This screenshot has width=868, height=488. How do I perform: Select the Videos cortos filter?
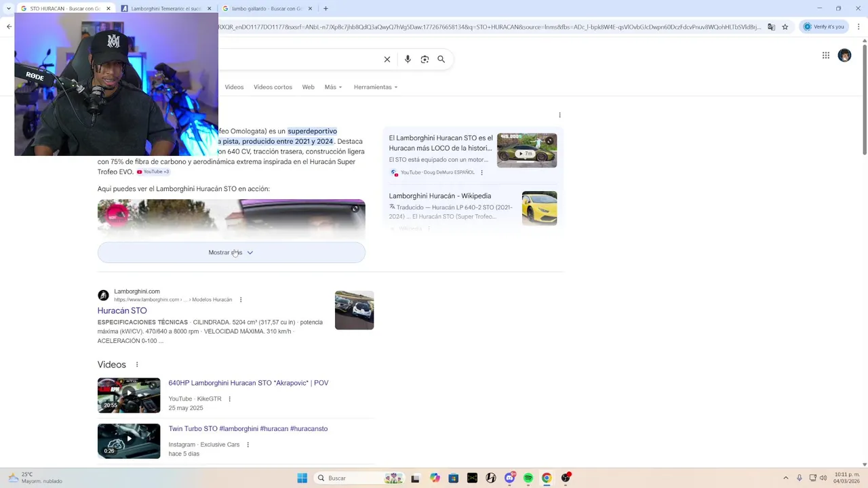(x=273, y=87)
